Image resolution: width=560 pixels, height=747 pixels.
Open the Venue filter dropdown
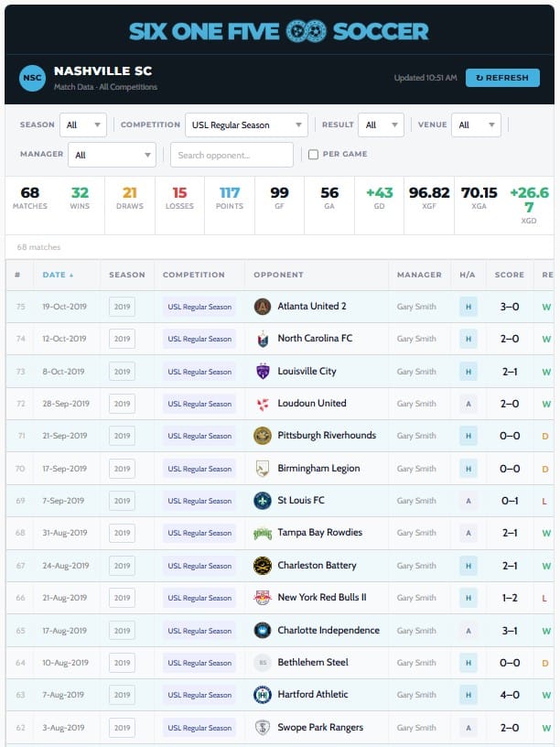click(x=476, y=125)
